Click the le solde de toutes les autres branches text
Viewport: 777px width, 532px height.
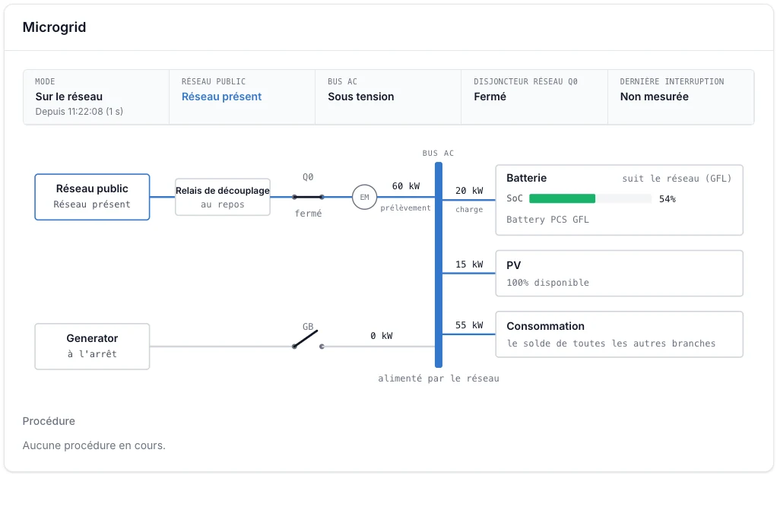click(611, 344)
